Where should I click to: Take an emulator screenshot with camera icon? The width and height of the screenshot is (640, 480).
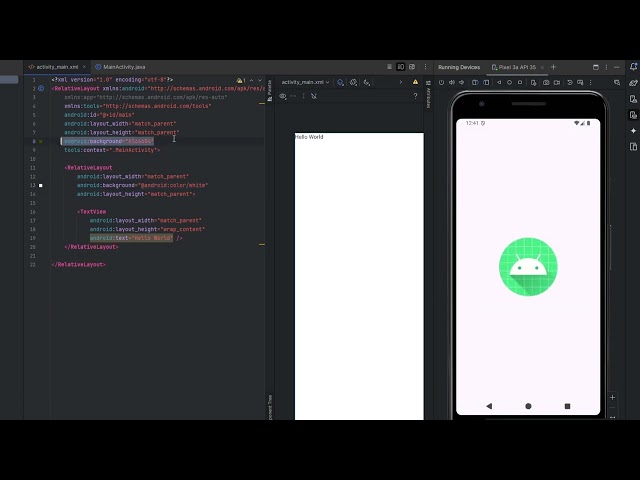546,82
